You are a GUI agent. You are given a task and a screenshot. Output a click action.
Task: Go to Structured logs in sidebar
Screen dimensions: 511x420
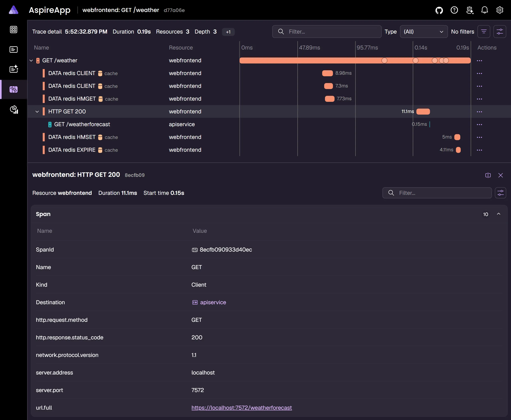[14, 69]
